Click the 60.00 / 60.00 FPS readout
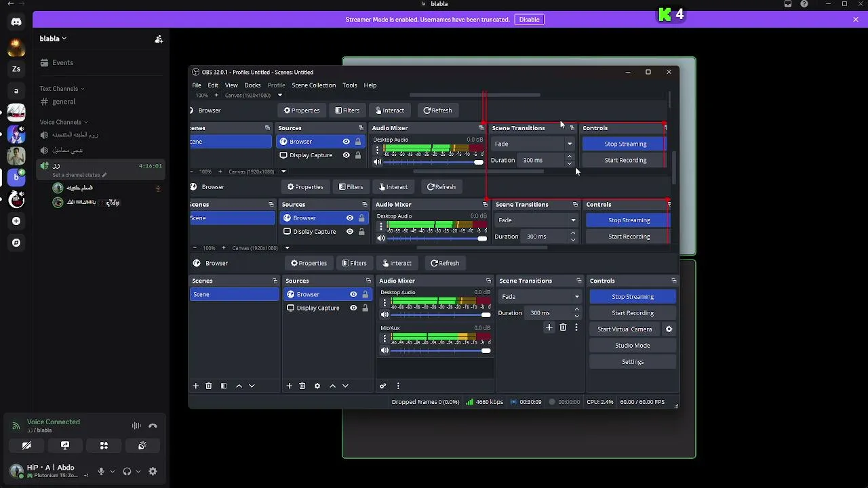This screenshot has height=488, width=868. coord(642,402)
